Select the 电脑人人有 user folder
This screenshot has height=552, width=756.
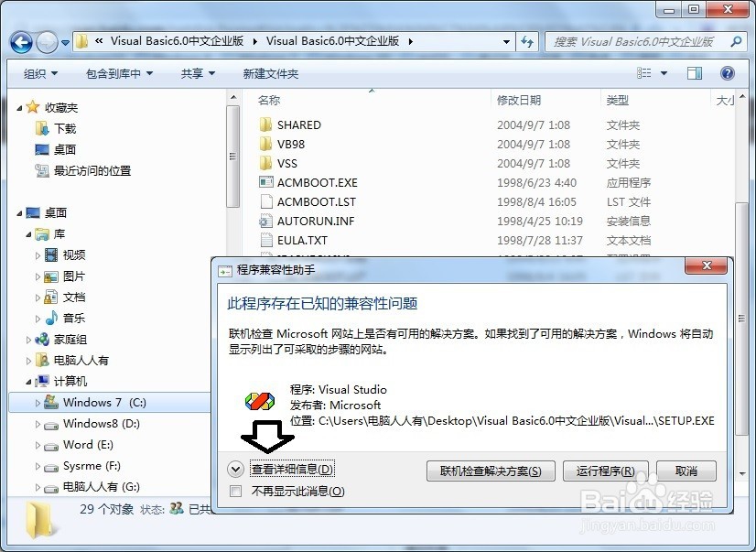81,360
